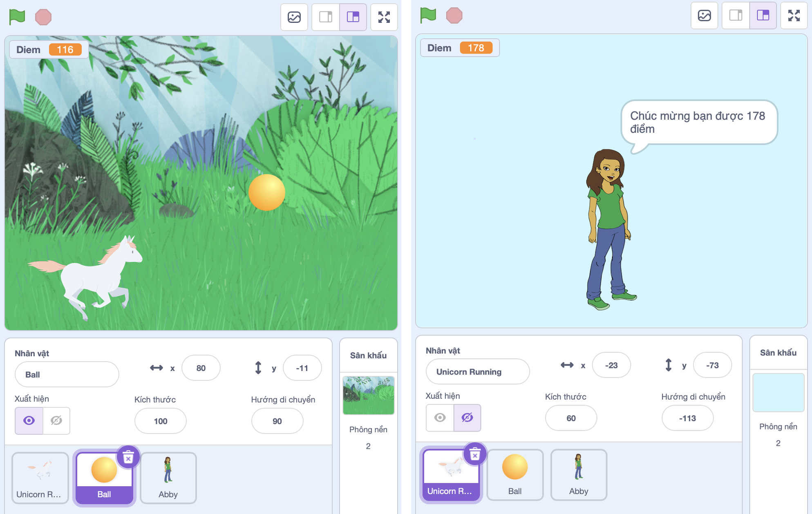Open backdrop image icon in right window
Screen dimensions: 812x514
[x=705, y=16]
